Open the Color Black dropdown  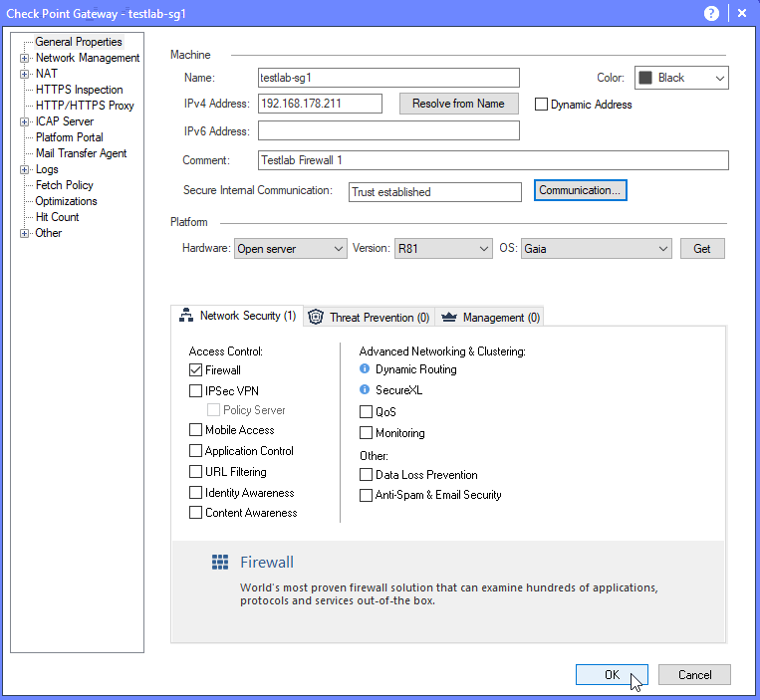tap(681, 78)
